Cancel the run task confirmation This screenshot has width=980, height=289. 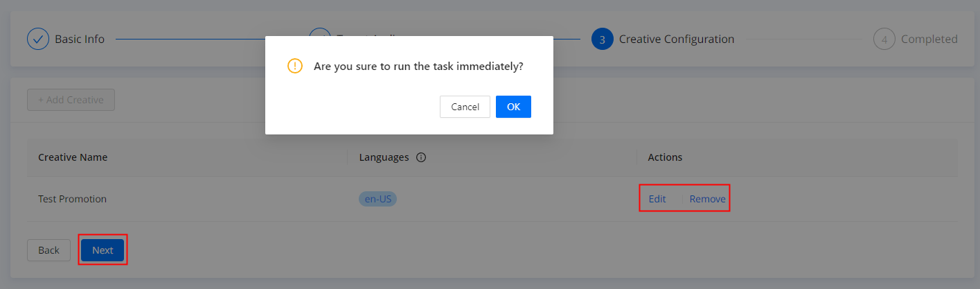(x=465, y=107)
